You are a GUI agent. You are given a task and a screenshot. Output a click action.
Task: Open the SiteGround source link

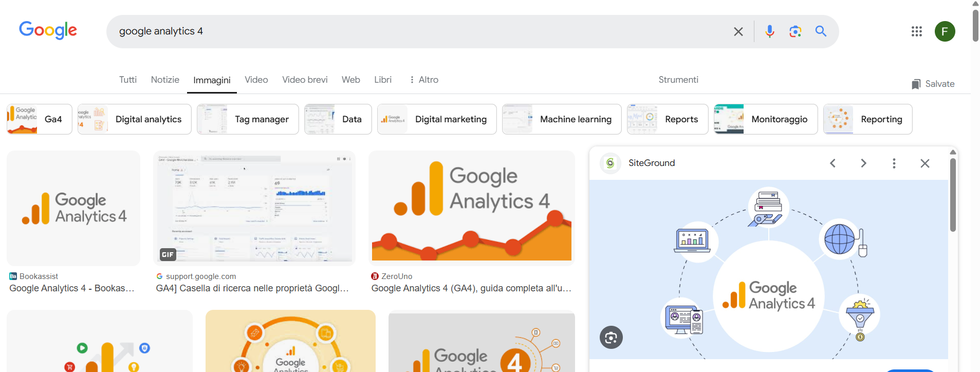[x=651, y=163]
